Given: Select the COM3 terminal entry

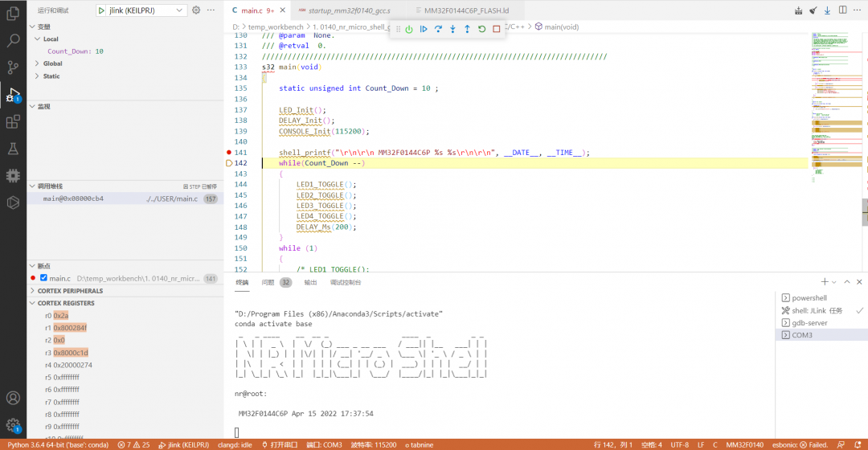Looking at the screenshot, I should tap(821, 335).
